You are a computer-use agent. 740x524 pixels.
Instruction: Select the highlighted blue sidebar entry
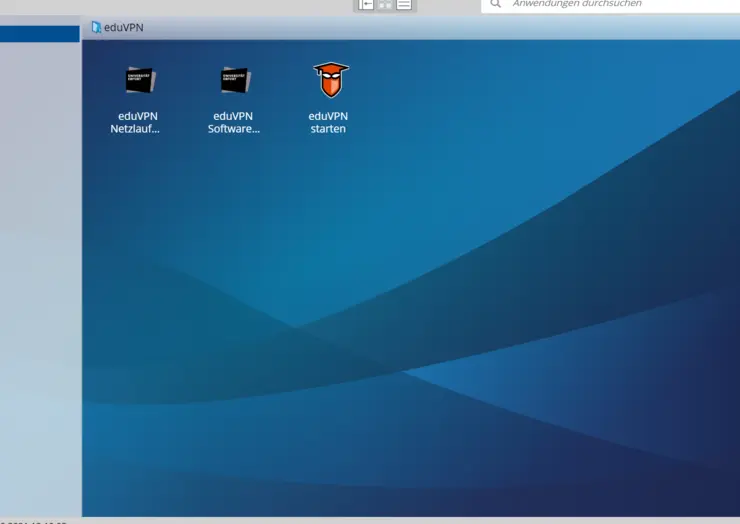click(40, 34)
